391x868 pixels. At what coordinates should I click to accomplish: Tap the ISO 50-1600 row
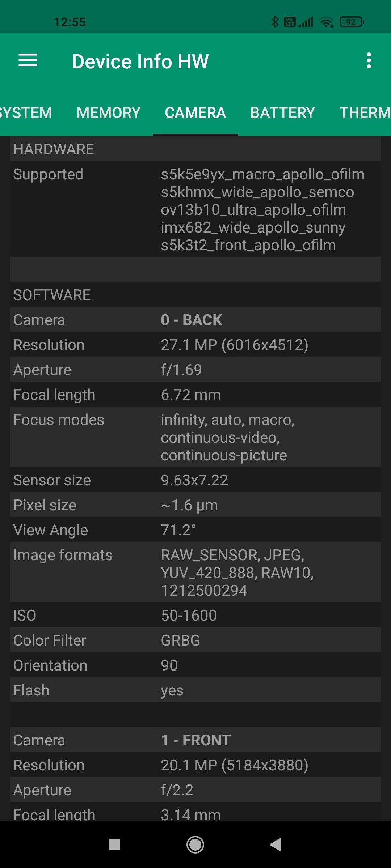[x=195, y=615]
